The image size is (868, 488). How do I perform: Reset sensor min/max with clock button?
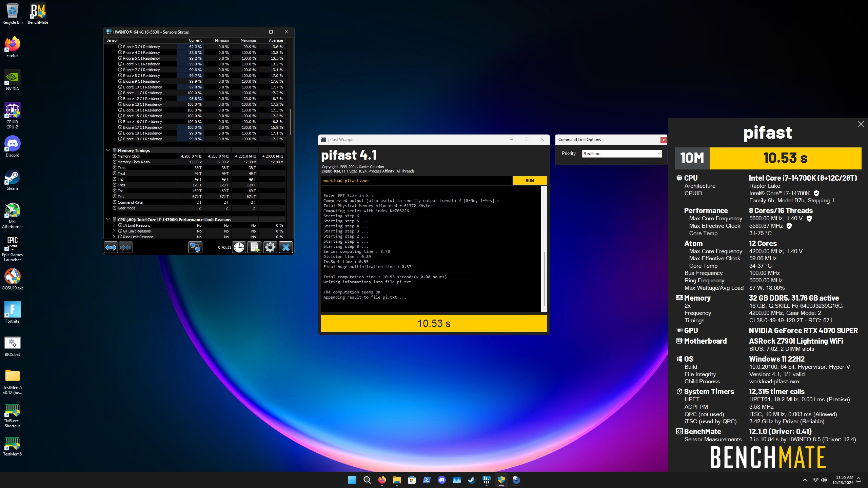point(239,247)
